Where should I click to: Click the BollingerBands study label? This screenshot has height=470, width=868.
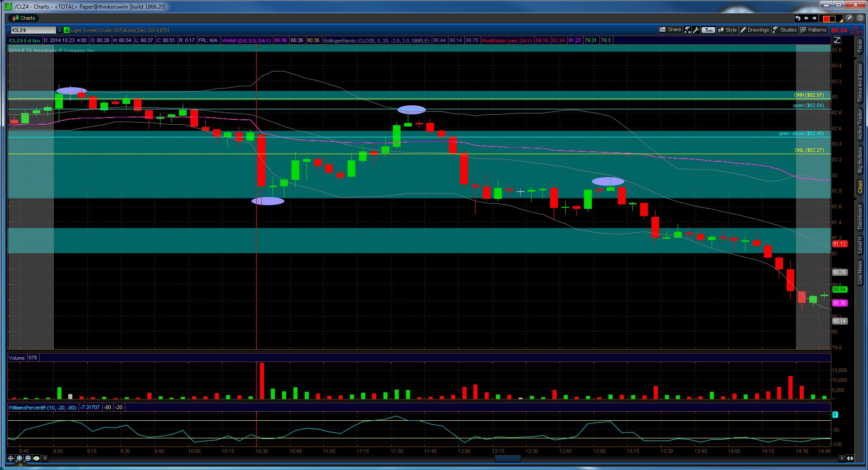click(x=376, y=41)
